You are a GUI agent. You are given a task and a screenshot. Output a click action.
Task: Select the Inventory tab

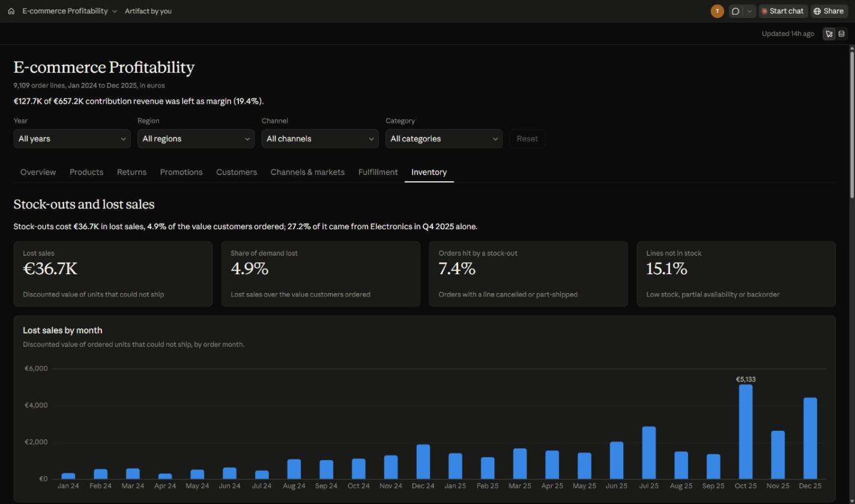pos(429,172)
